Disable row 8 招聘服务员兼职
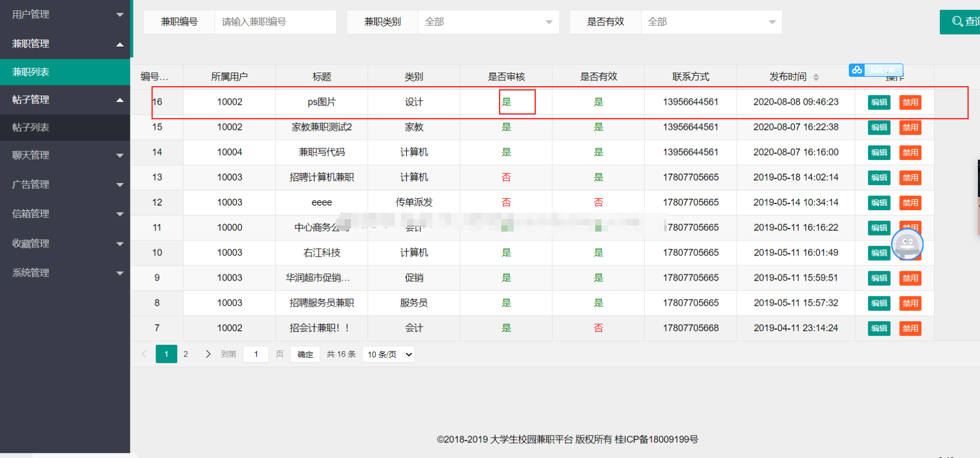Viewport: 980px width, 458px height. (x=910, y=303)
